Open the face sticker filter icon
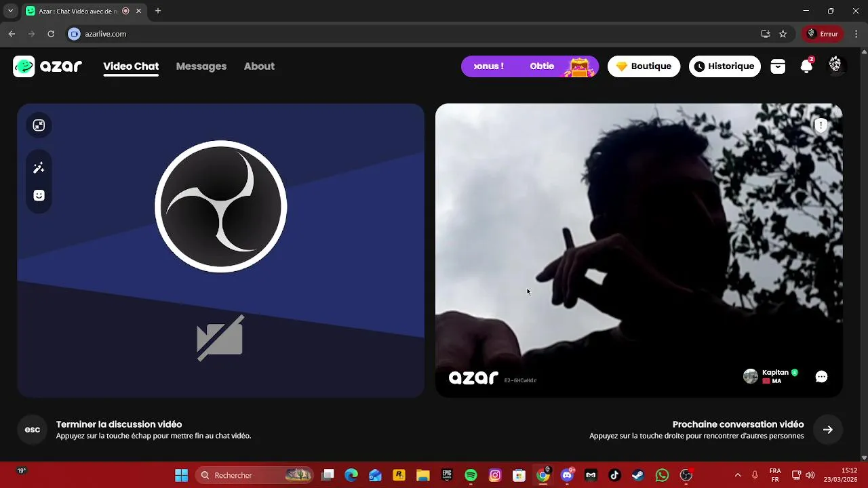Image resolution: width=868 pixels, height=488 pixels. pos(39,196)
